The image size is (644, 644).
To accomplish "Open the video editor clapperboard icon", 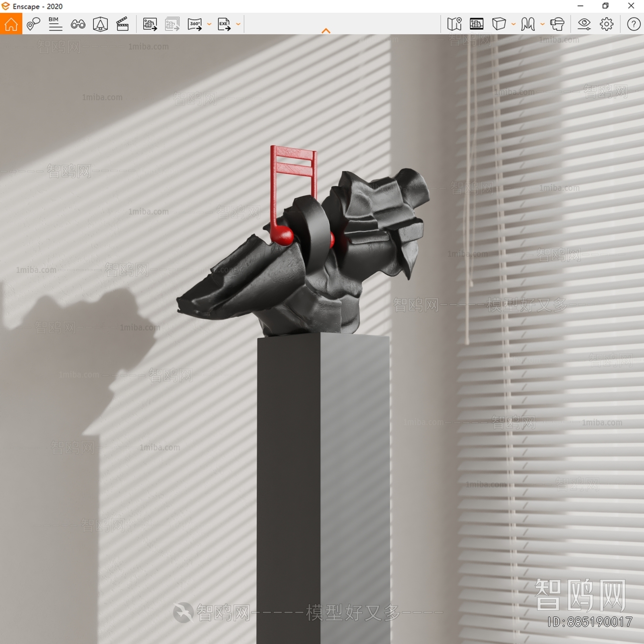I will (122, 24).
